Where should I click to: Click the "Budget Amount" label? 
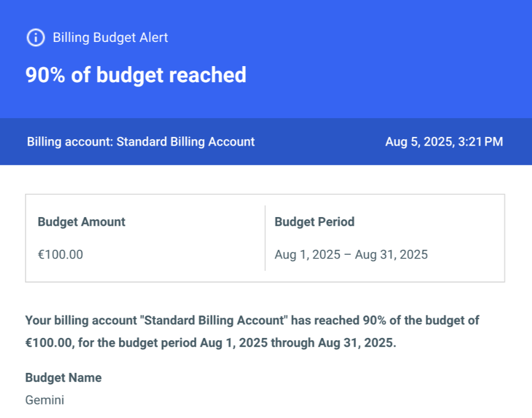coord(81,222)
